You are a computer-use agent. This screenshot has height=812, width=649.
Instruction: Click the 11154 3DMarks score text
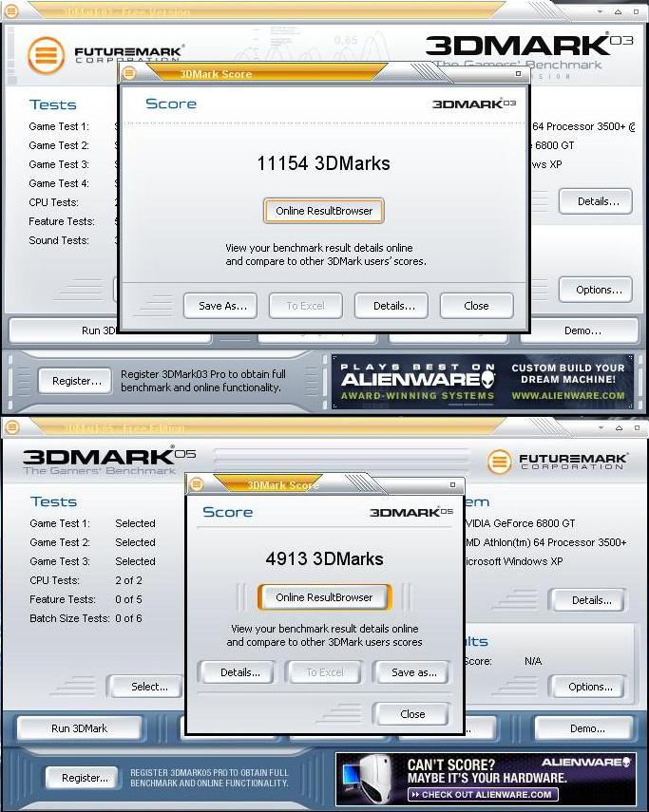323,163
